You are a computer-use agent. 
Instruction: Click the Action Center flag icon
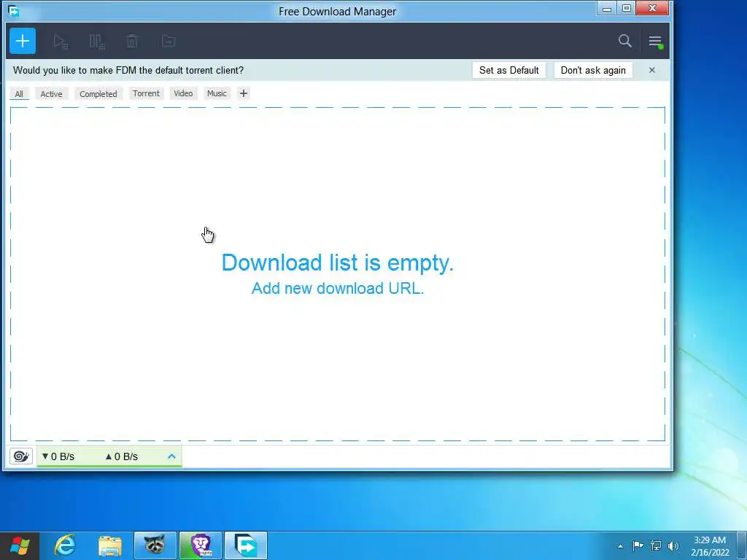tap(638, 545)
